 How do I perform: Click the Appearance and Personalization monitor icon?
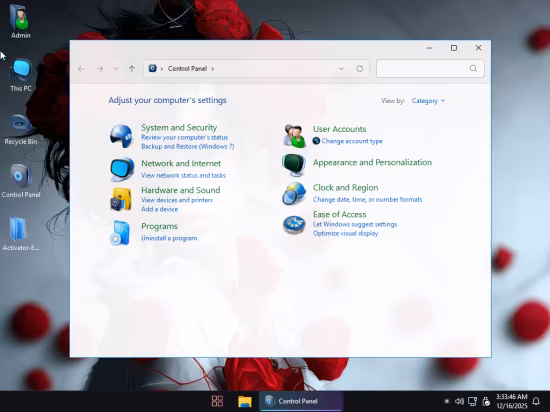coord(294,165)
